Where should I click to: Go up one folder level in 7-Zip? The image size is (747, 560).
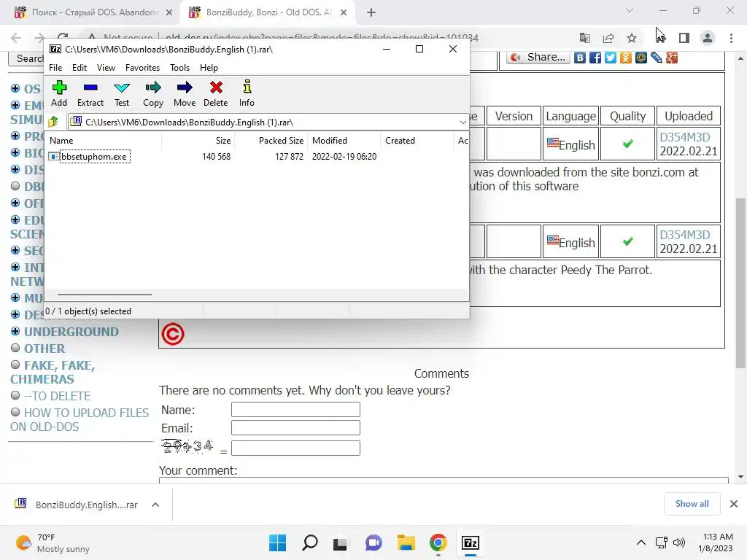(x=53, y=122)
